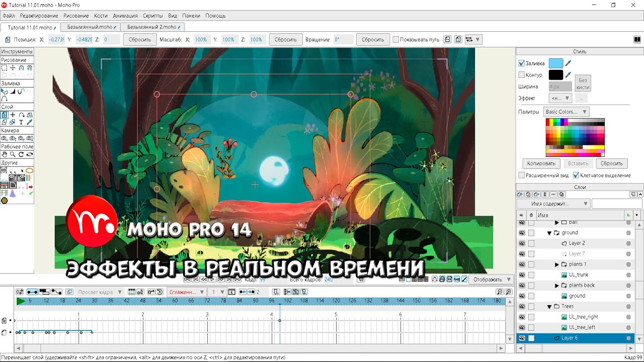The image size is (644, 362).
Task: Toggle the Расширенный вид checkbox
Action: 522,175
